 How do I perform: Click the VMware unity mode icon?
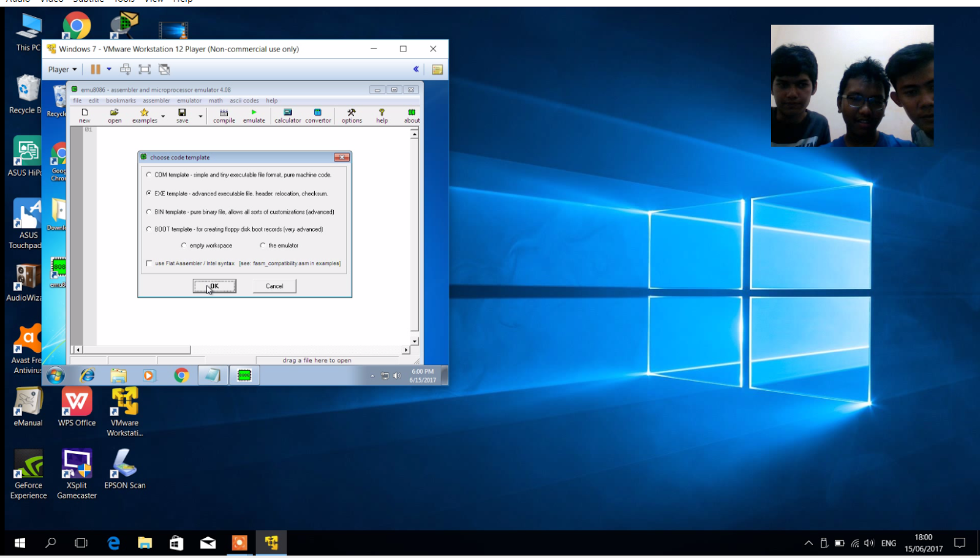164,69
